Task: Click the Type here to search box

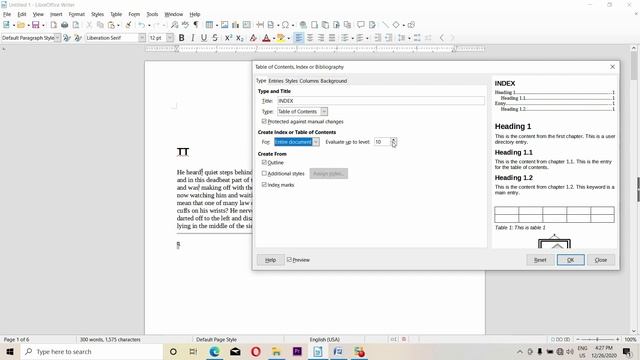Action: click(x=91, y=351)
